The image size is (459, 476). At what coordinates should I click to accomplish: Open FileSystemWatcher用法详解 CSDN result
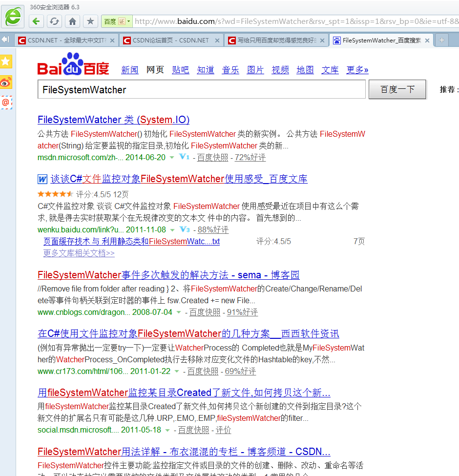[184, 452]
